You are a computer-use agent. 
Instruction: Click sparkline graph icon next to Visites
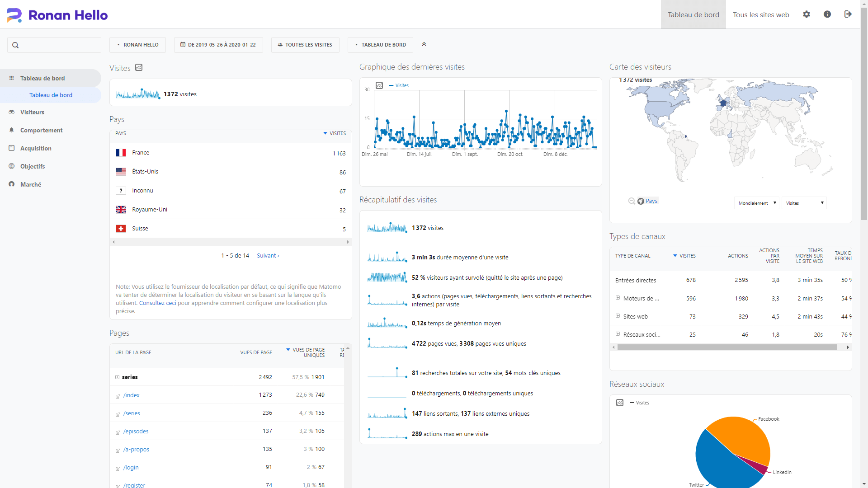click(139, 67)
